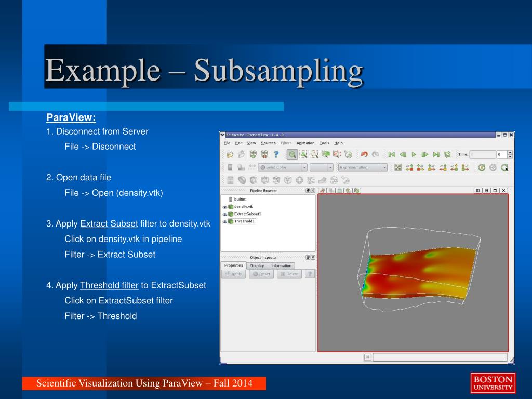
Task: Click the green Play animation button
Action: (x=414, y=155)
